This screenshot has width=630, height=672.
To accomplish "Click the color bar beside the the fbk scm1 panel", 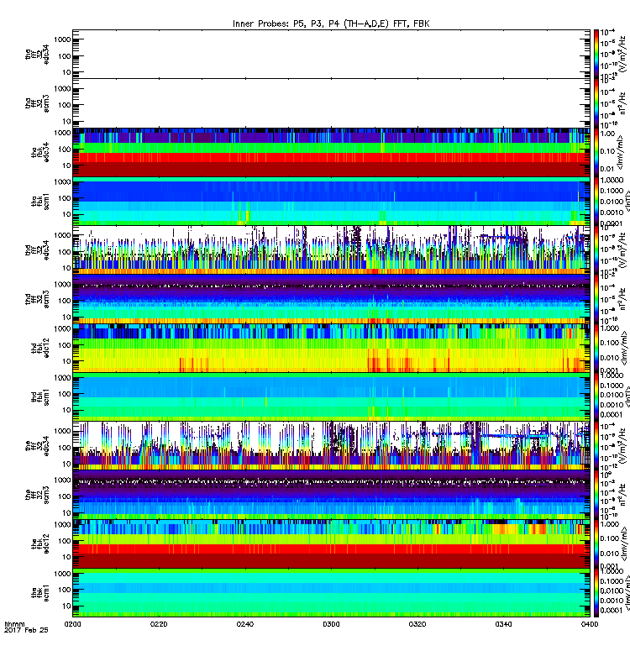I will tap(596, 592).
